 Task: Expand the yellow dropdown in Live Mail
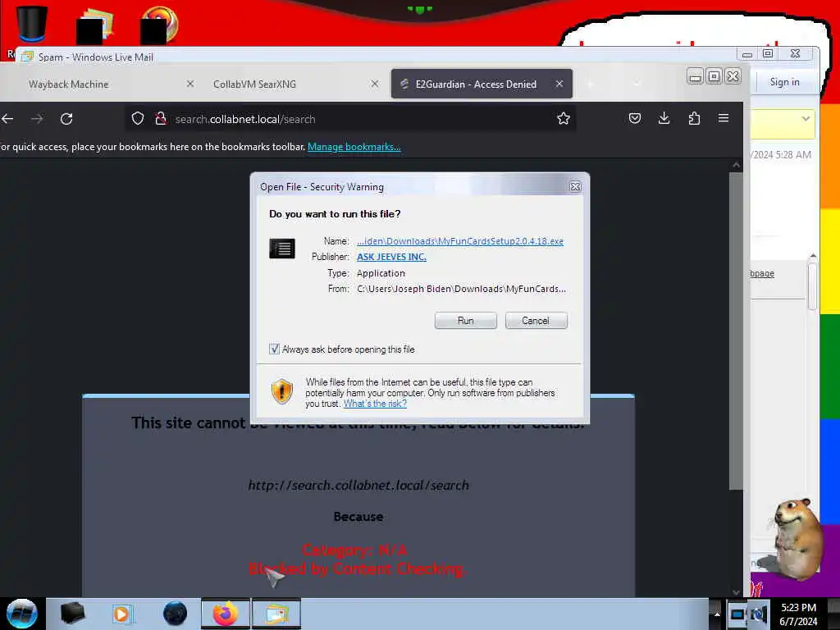pyautogui.click(x=806, y=118)
